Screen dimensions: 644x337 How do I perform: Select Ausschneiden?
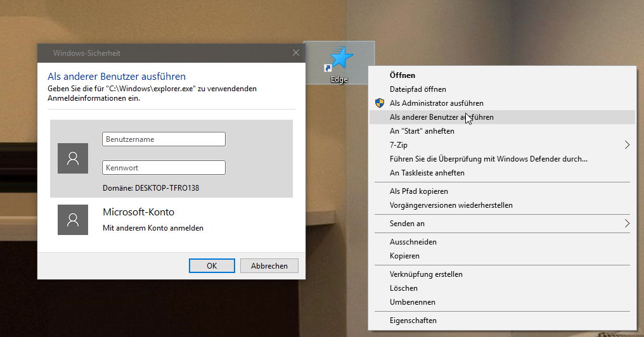pyautogui.click(x=502, y=242)
